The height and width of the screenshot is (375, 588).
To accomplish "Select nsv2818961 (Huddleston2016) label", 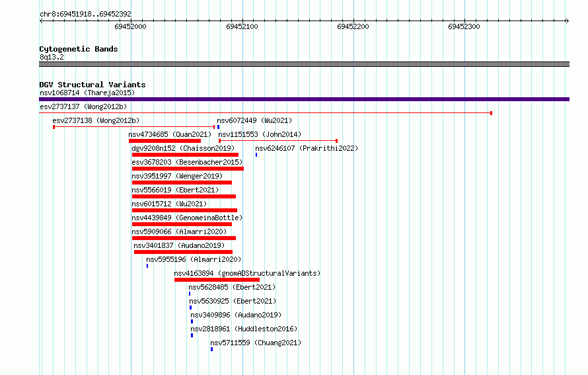I will click(244, 329).
